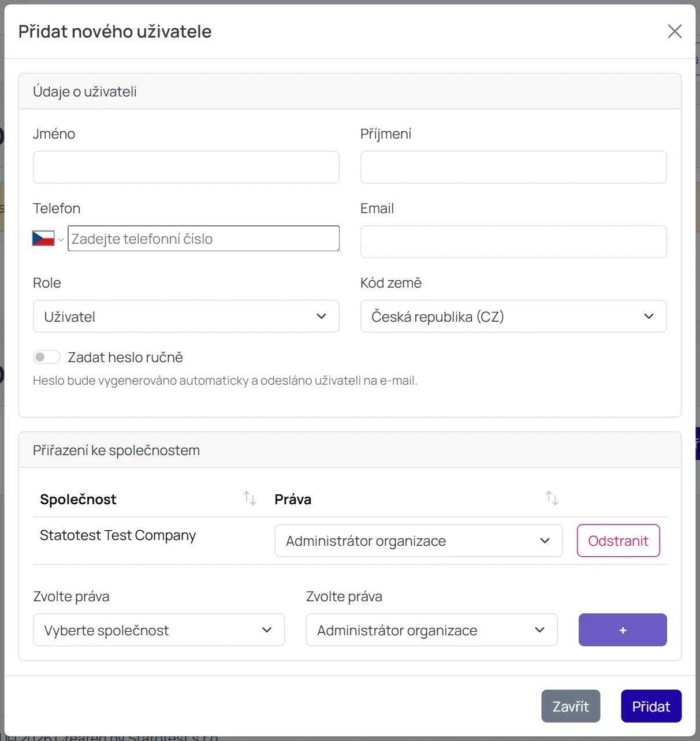Focus the Jméno input field
The width and height of the screenshot is (700, 741).
186,167
